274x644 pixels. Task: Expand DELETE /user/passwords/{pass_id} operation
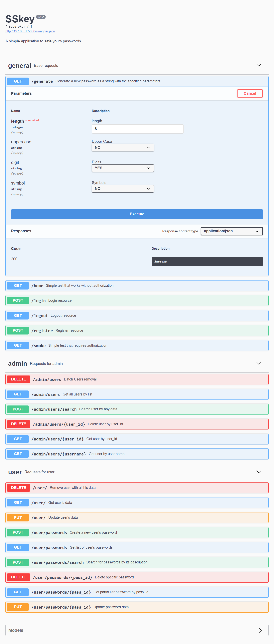(x=137, y=577)
